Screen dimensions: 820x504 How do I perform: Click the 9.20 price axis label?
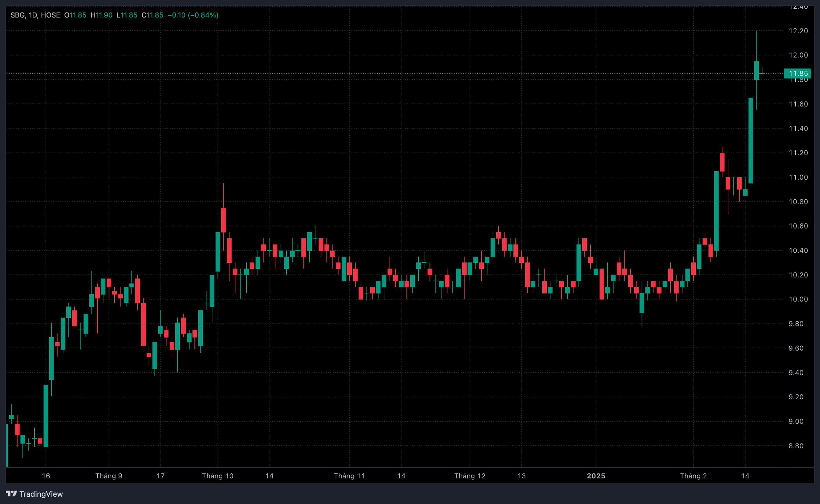point(796,397)
